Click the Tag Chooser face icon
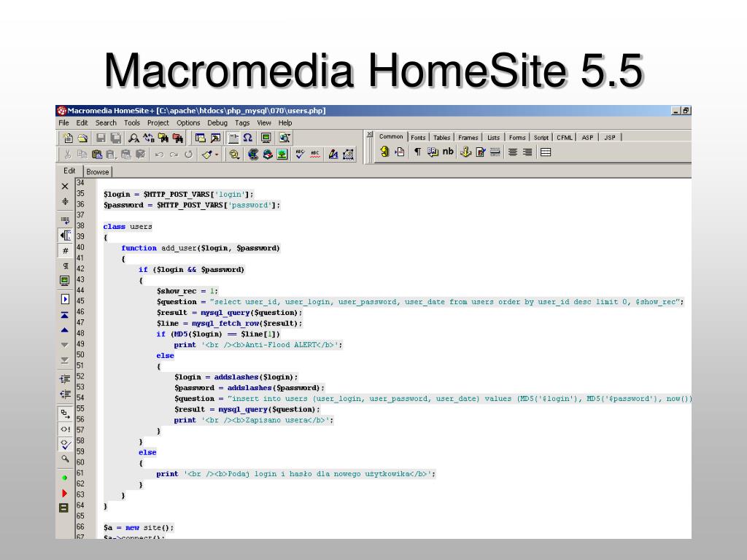The height and width of the screenshot is (560, 747). pyautogui.click(x=234, y=155)
